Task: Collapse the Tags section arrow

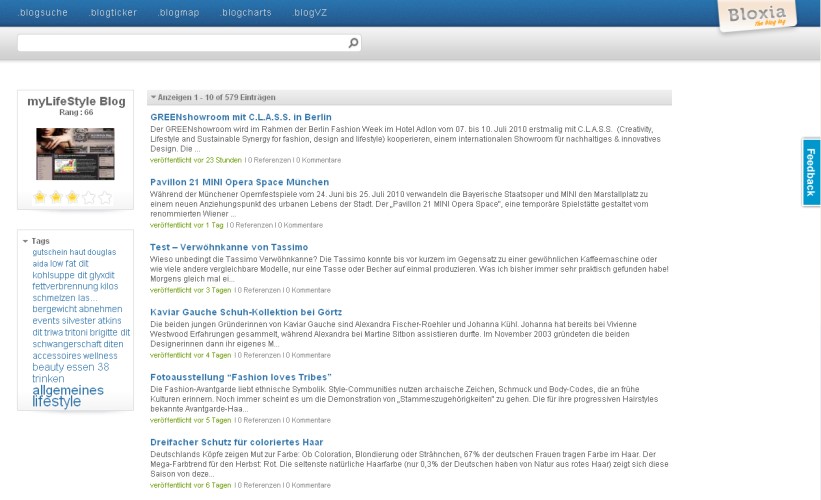Action: click(x=25, y=241)
